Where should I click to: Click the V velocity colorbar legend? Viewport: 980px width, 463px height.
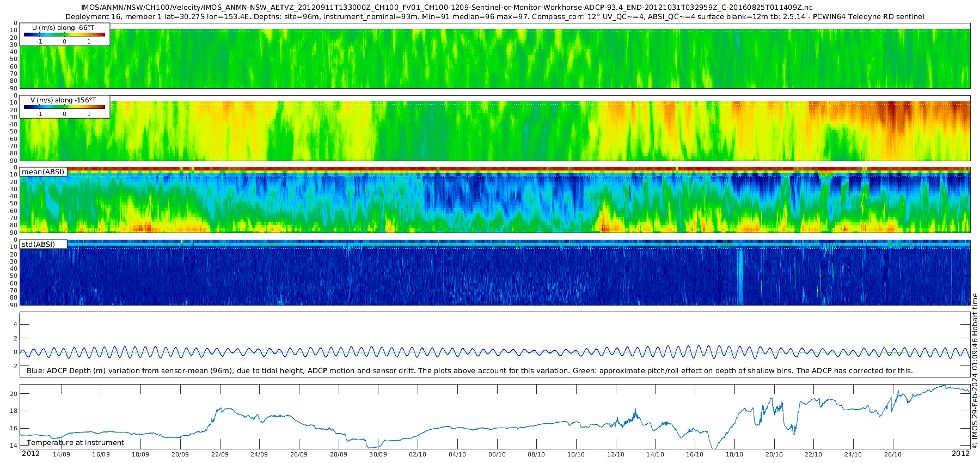[64, 107]
